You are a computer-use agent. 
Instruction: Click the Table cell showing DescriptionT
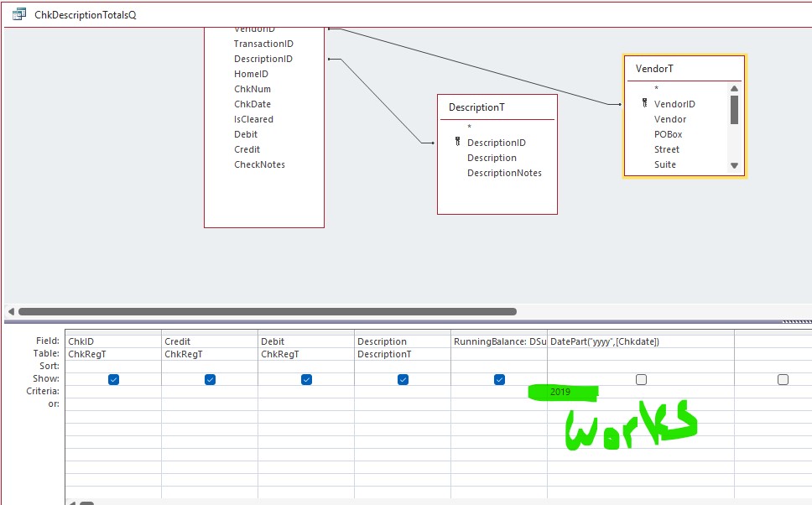click(x=403, y=354)
